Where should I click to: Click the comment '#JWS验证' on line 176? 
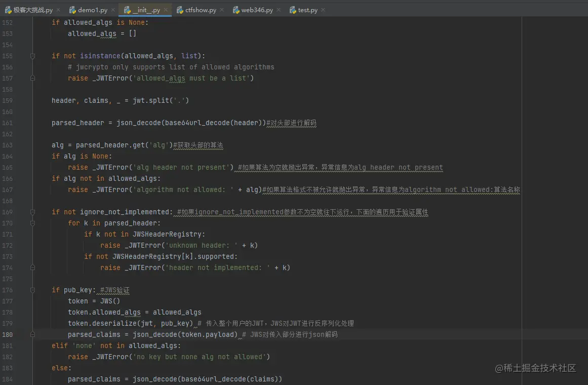point(115,290)
